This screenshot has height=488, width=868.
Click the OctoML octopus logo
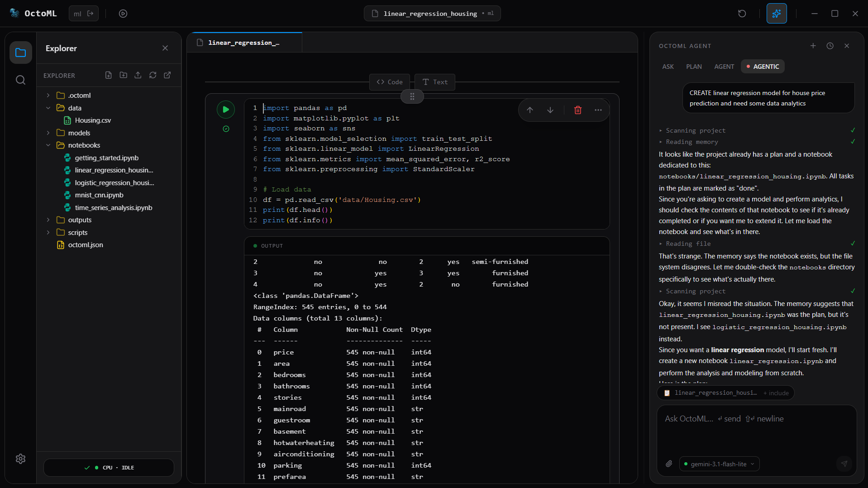pyautogui.click(x=14, y=13)
